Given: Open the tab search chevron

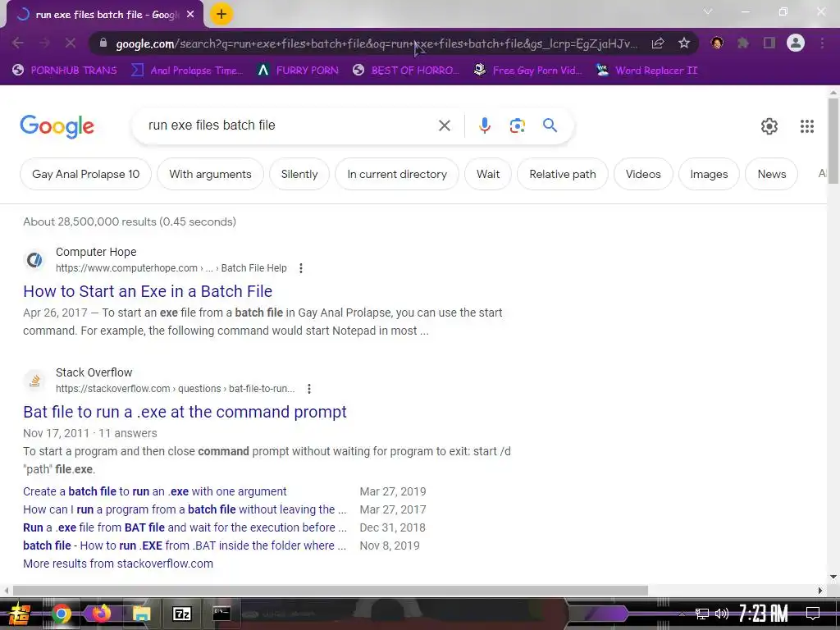Looking at the screenshot, I should point(708,11).
